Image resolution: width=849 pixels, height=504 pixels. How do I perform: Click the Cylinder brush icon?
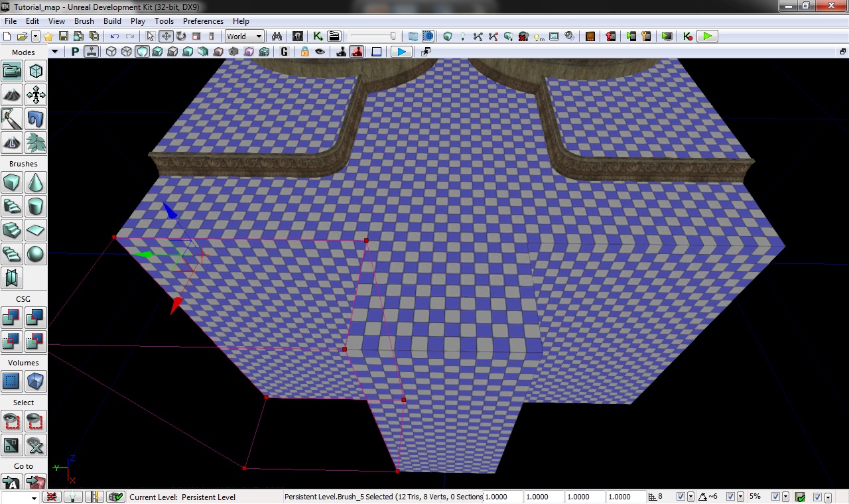[x=35, y=206]
